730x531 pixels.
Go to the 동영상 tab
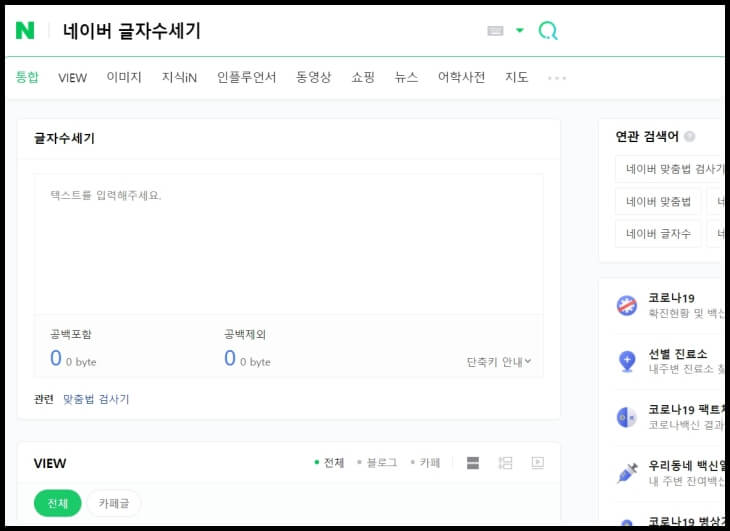pyautogui.click(x=313, y=77)
